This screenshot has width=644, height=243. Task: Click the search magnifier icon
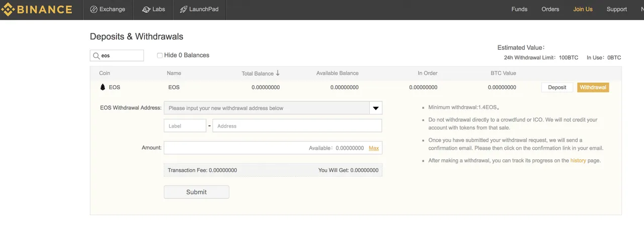(x=96, y=55)
